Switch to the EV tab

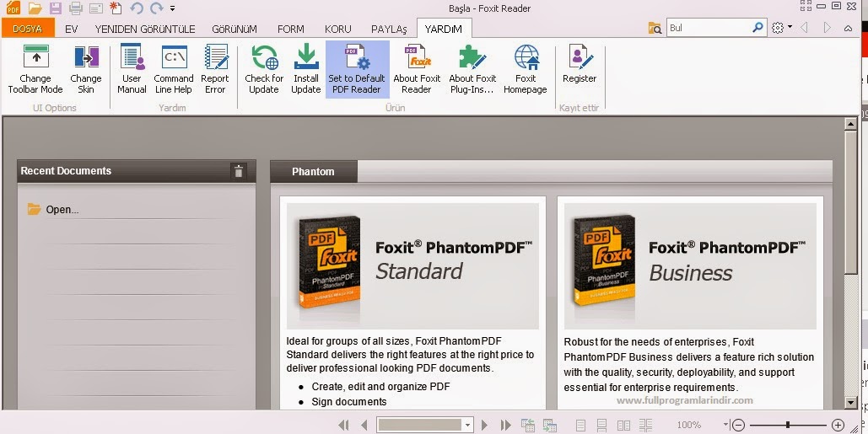[72, 29]
